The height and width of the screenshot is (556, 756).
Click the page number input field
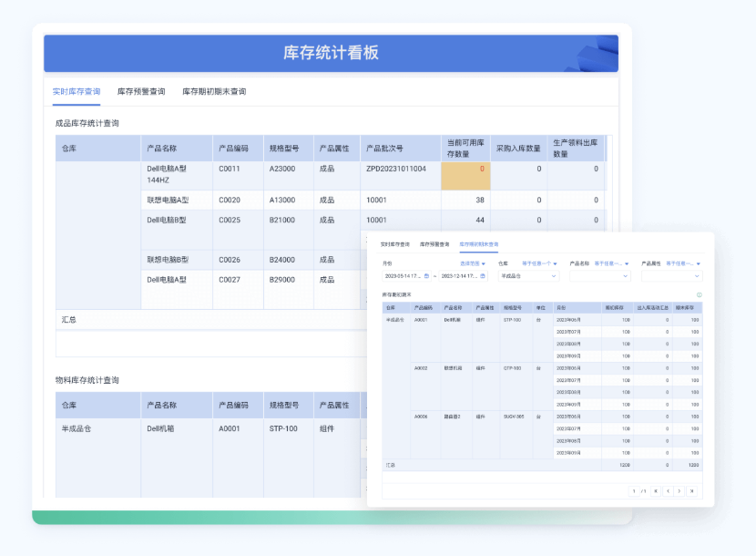coord(636,491)
